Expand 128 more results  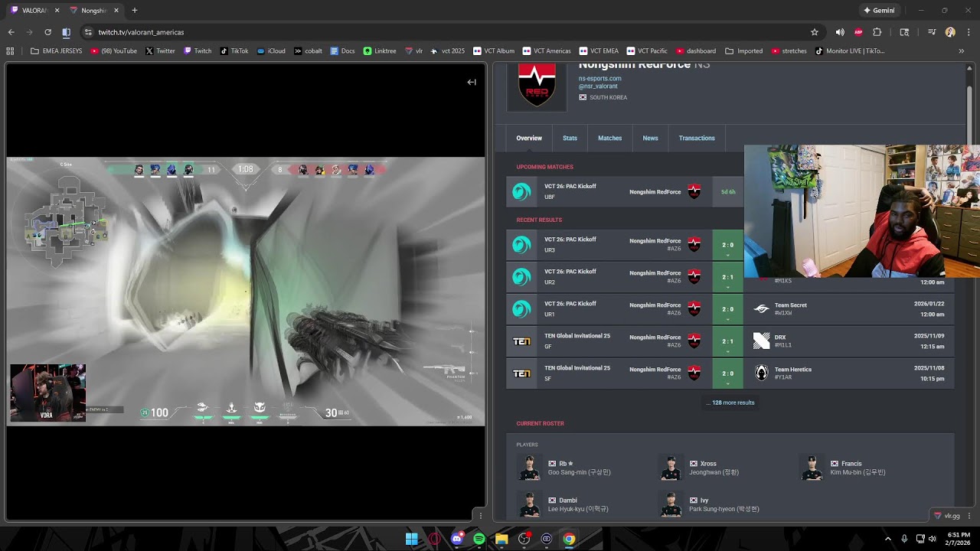pos(730,403)
